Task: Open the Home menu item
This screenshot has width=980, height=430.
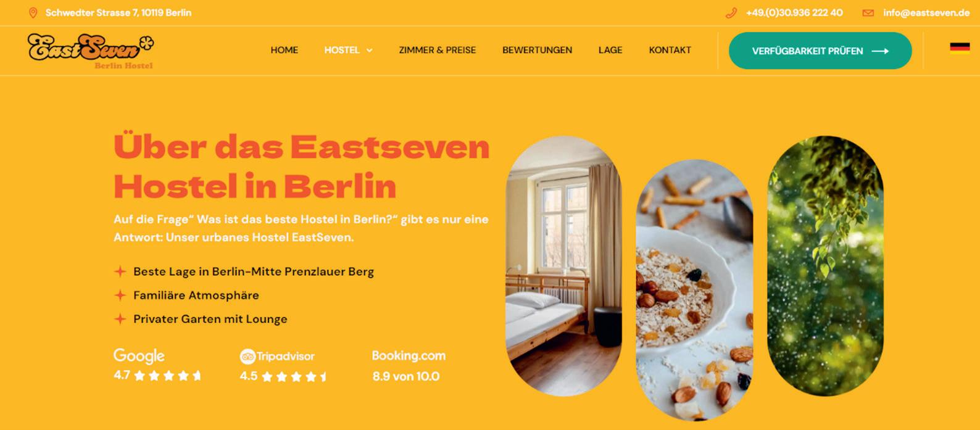Action: [284, 50]
